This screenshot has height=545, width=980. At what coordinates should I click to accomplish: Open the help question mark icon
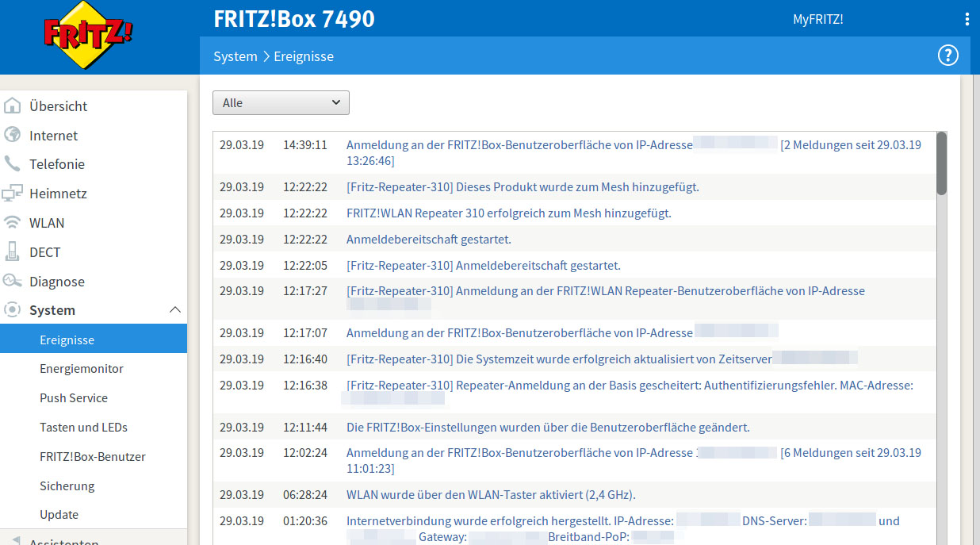948,56
